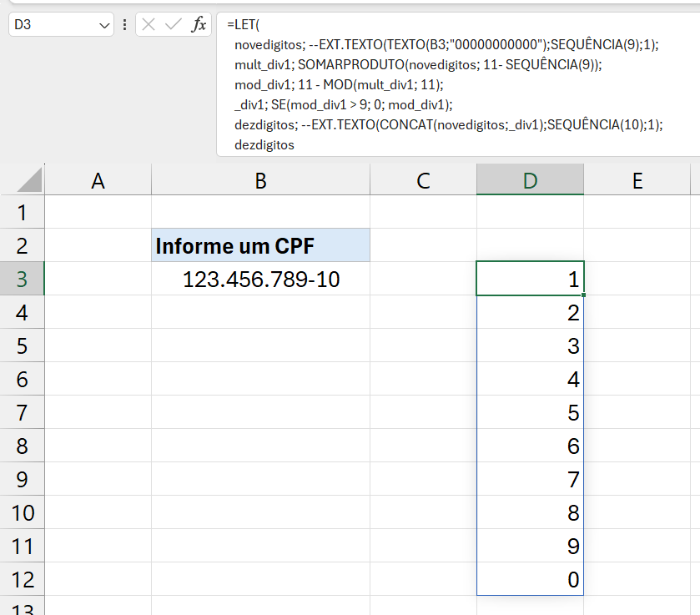The image size is (700, 615).
Task: Click the Enter checkmark icon in formula bar
Action: point(174,25)
